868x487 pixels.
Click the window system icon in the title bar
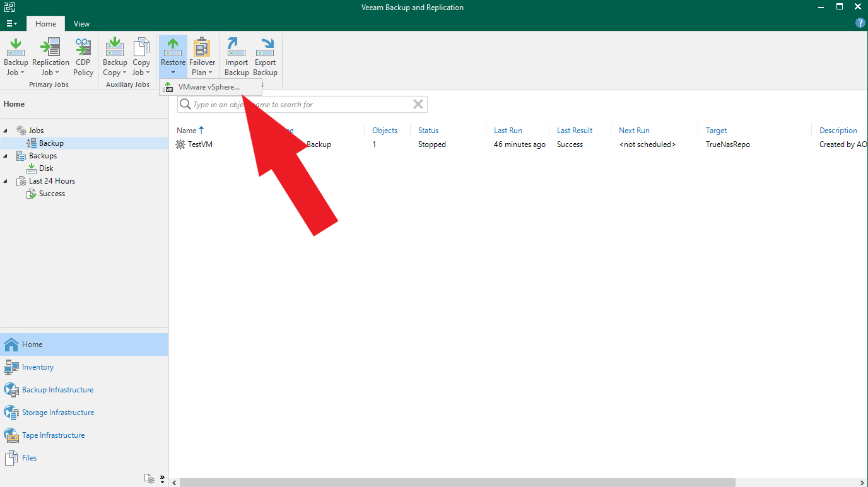(x=9, y=8)
